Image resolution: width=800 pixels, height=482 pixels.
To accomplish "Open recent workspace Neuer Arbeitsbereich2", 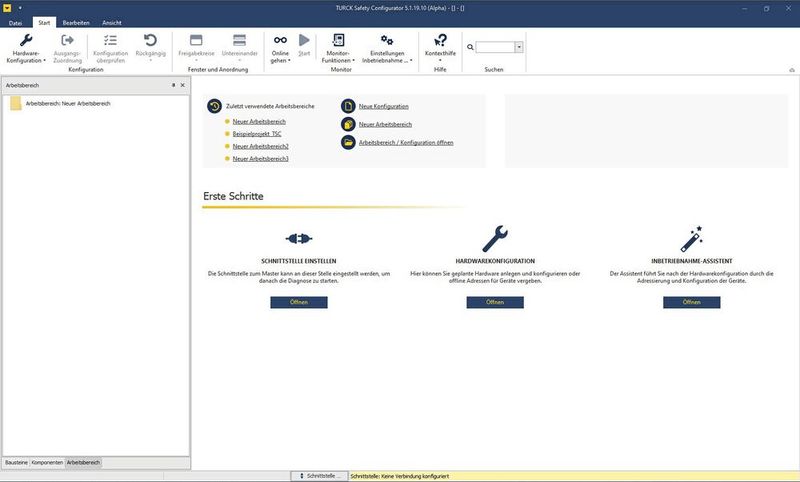I will [x=261, y=146].
